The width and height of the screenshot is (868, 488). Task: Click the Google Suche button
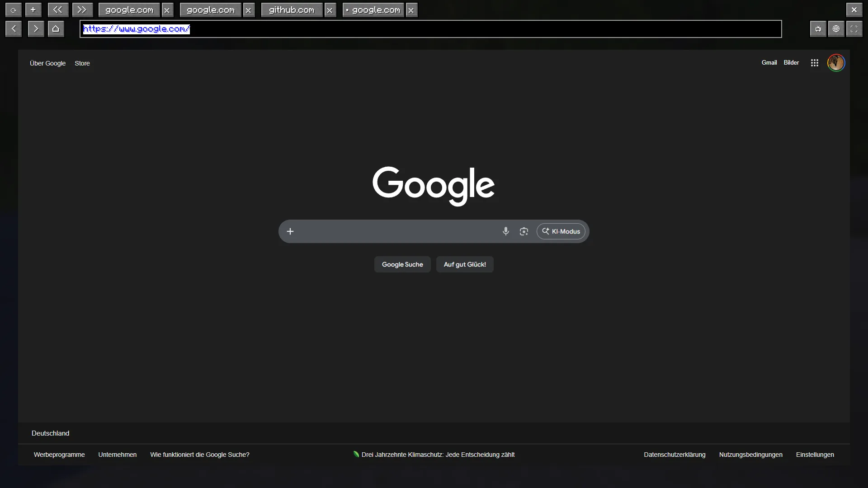point(402,264)
